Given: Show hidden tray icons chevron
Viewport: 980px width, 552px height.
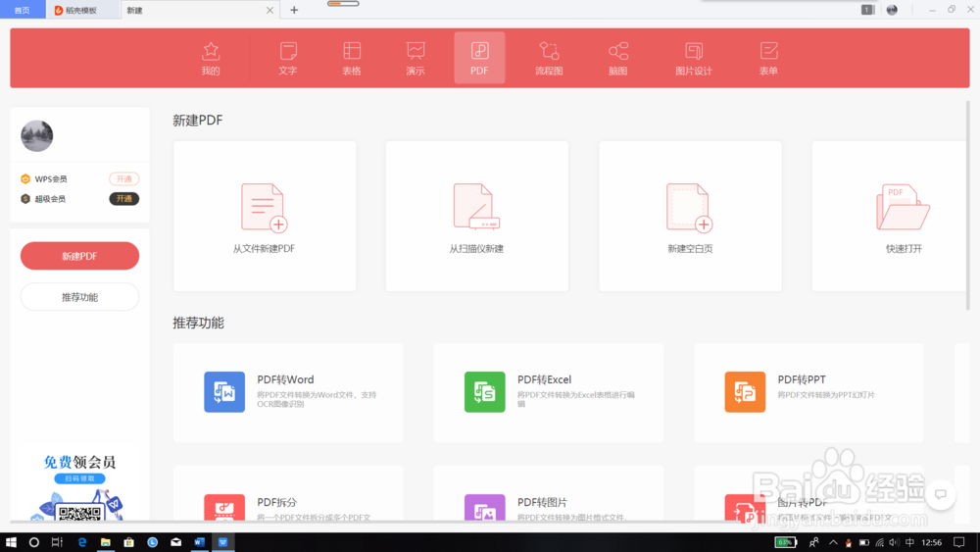Looking at the screenshot, I should point(833,542).
